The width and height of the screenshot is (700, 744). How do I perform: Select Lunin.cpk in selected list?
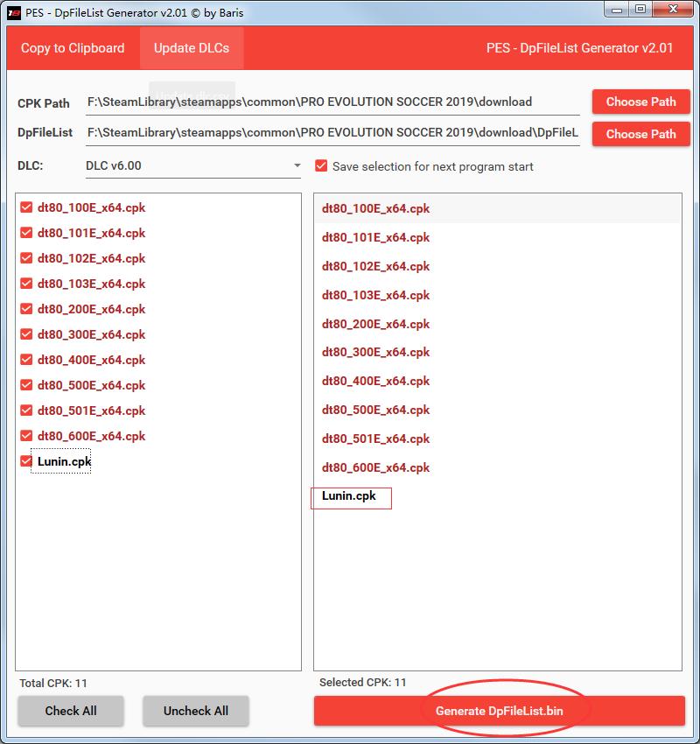tap(498, 495)
